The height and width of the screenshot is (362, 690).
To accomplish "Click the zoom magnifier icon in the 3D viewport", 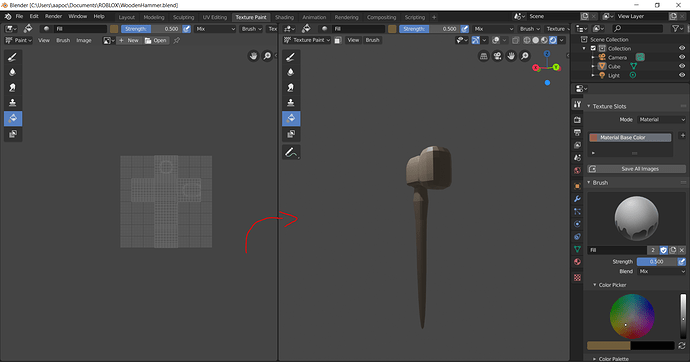I will tap(525, 56).
